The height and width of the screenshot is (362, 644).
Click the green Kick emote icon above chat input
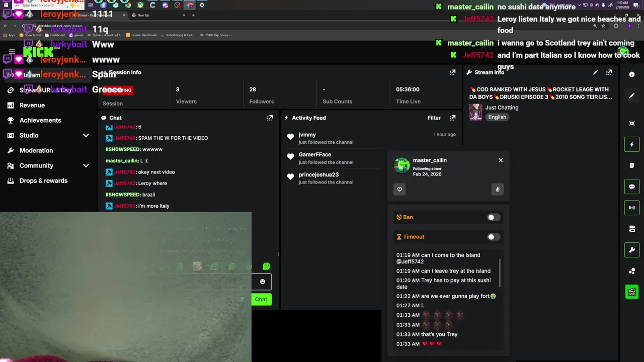[266, 266]
